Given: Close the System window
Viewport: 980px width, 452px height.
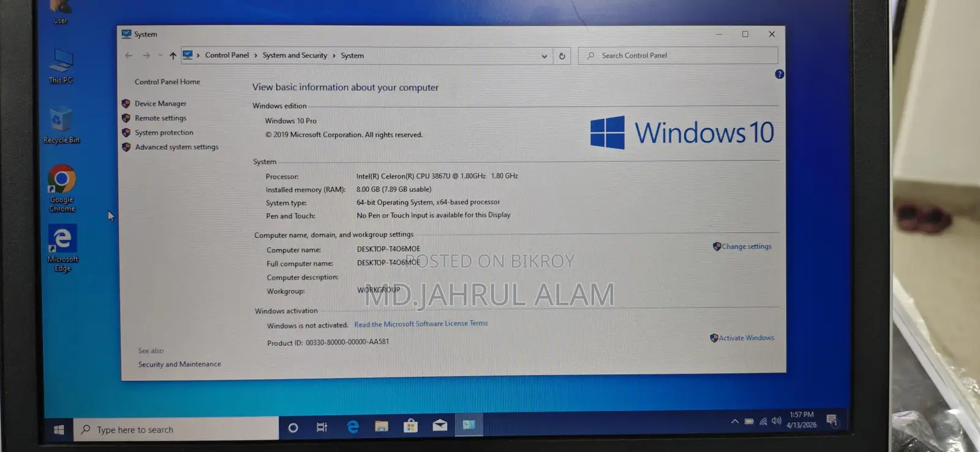Looking at the screenshot, I should 772,34.
